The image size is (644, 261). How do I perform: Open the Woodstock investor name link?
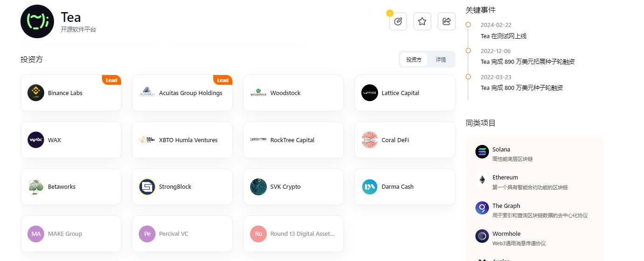[x=285, y=93]
